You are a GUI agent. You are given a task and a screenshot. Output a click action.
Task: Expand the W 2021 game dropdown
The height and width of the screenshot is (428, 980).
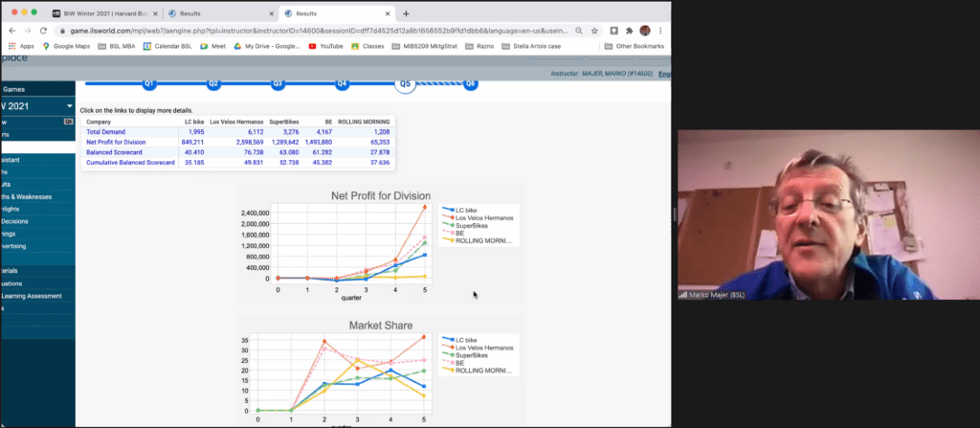(69, 105)
